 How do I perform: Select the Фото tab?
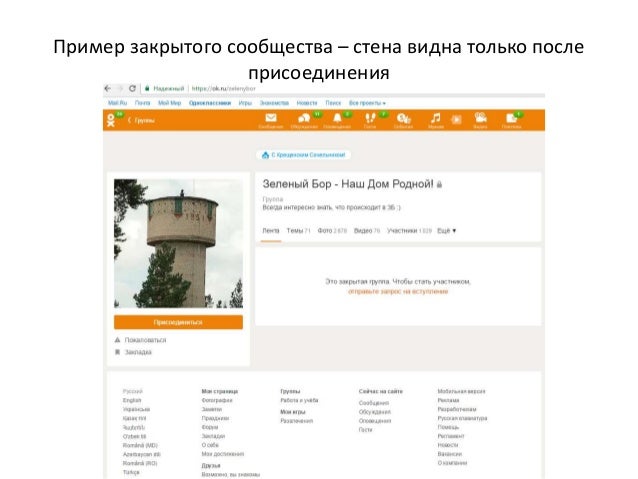click(x=332, y=231)
